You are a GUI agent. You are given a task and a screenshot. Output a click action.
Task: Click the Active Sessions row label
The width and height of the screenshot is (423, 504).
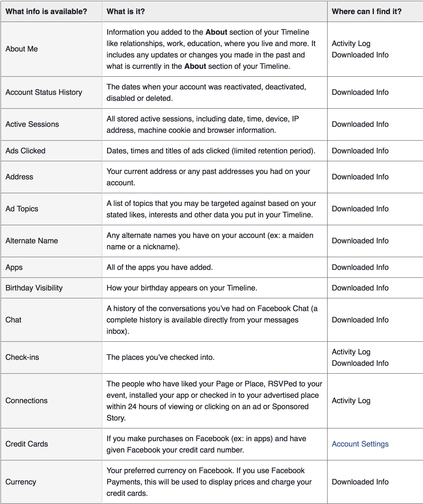(32, 124)
